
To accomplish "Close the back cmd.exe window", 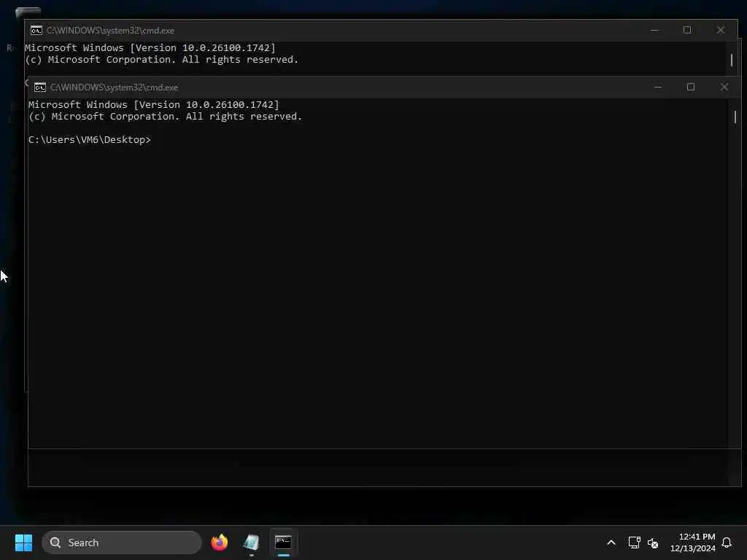I will pyautogui.click(x=720, y=30).
